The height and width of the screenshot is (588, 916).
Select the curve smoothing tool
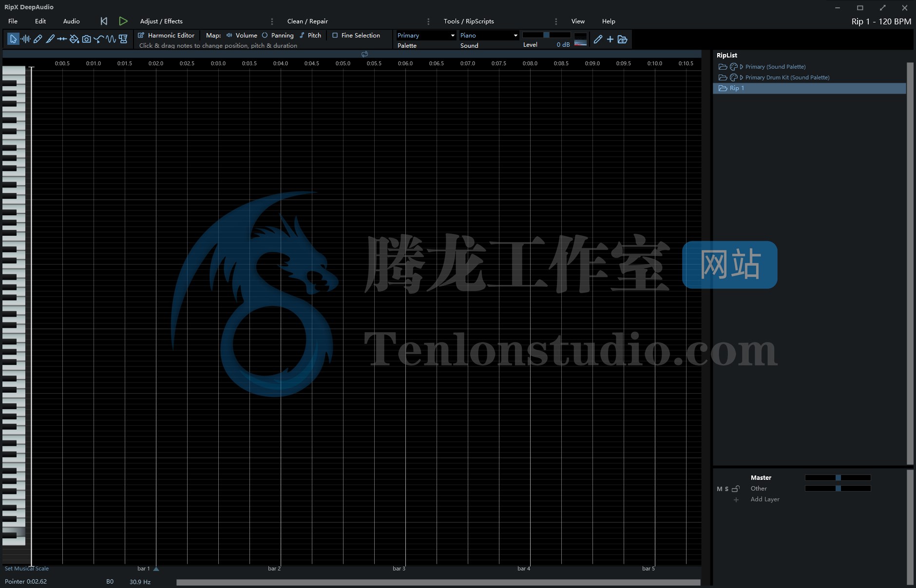coord(98,39)
